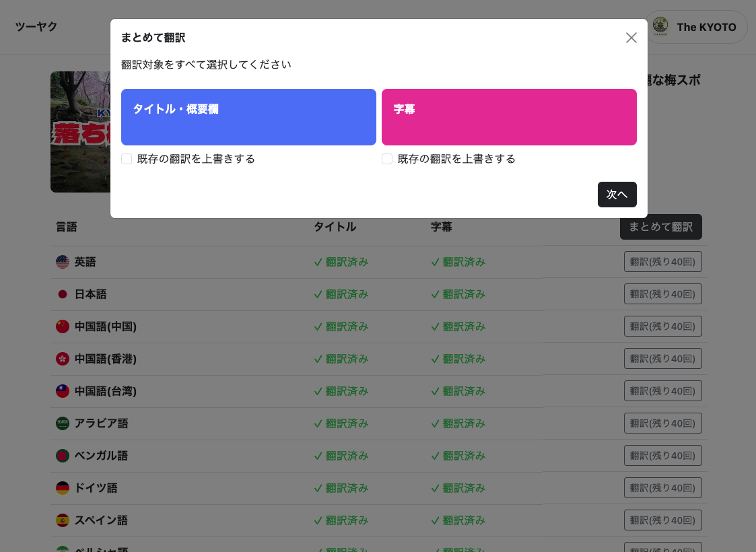The width and height of the screenshot is (756, 552).
Task: Click the Spain flag icon for スペイン語
Action: 63,520
